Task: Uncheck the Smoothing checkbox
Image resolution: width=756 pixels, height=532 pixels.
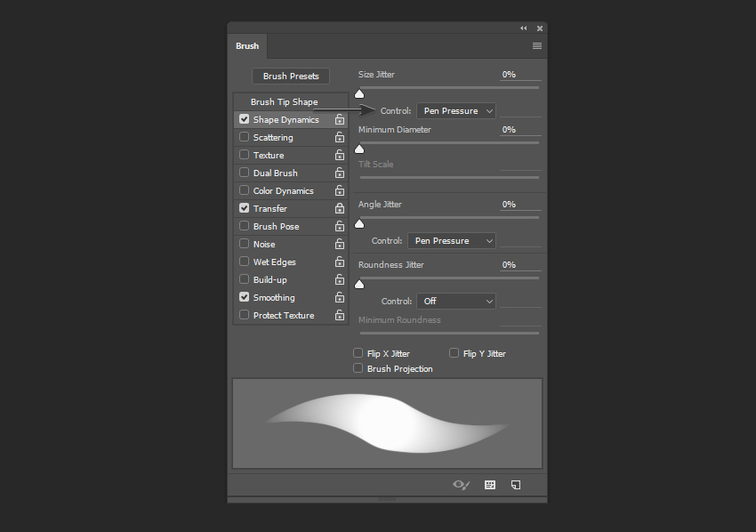Action: 244,298
